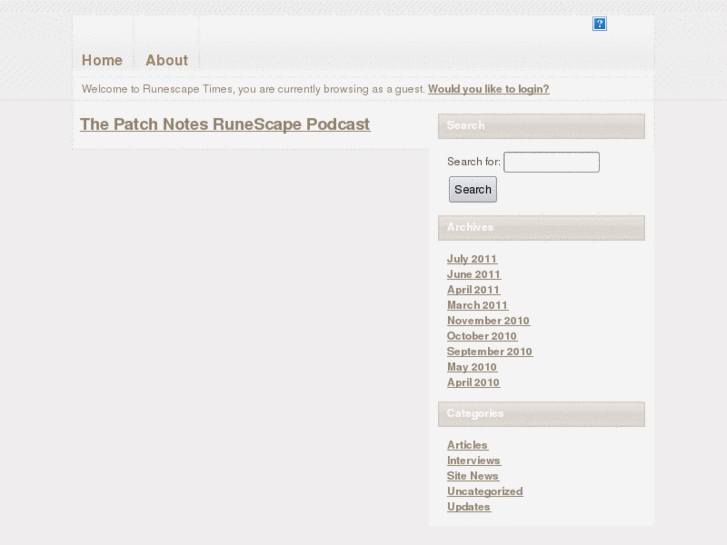
Task: Open the About menu item
Action: point(167,60)
